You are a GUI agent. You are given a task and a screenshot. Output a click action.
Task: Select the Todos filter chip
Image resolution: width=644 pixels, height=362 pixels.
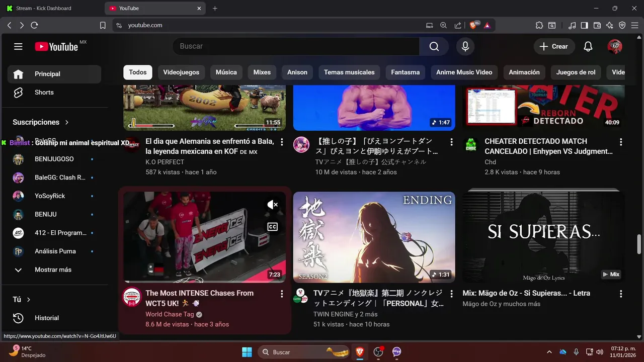(138, 72)
